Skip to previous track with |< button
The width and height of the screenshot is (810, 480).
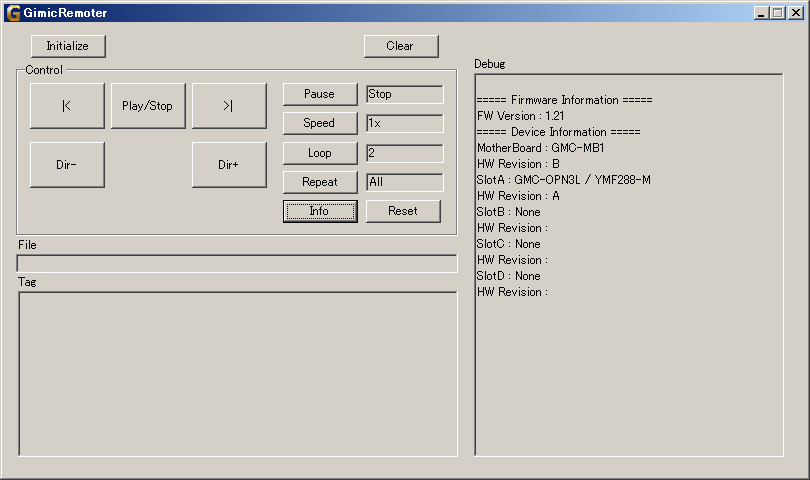coord(67,106)
